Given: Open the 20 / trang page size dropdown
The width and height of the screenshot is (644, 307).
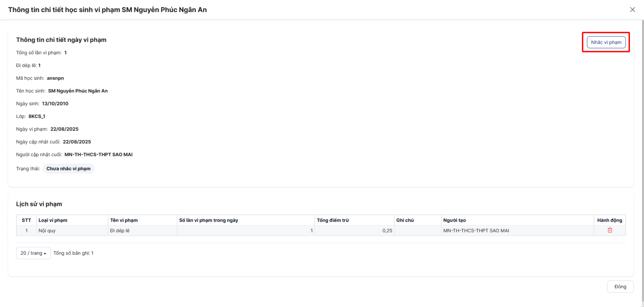Looking at the screenshot, I should (x=33, y=253).
